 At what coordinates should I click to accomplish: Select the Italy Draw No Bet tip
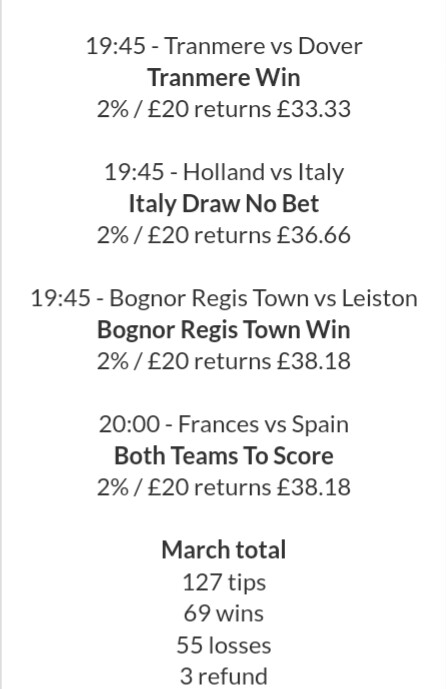point(224,203)
